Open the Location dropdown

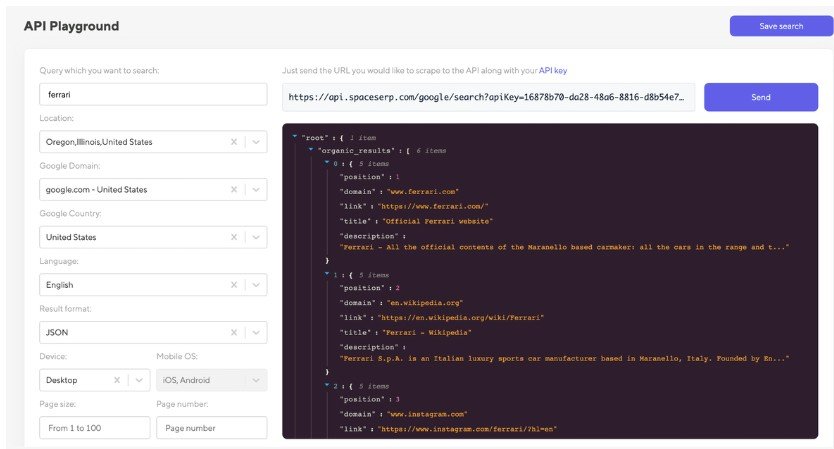coord(256,142)
